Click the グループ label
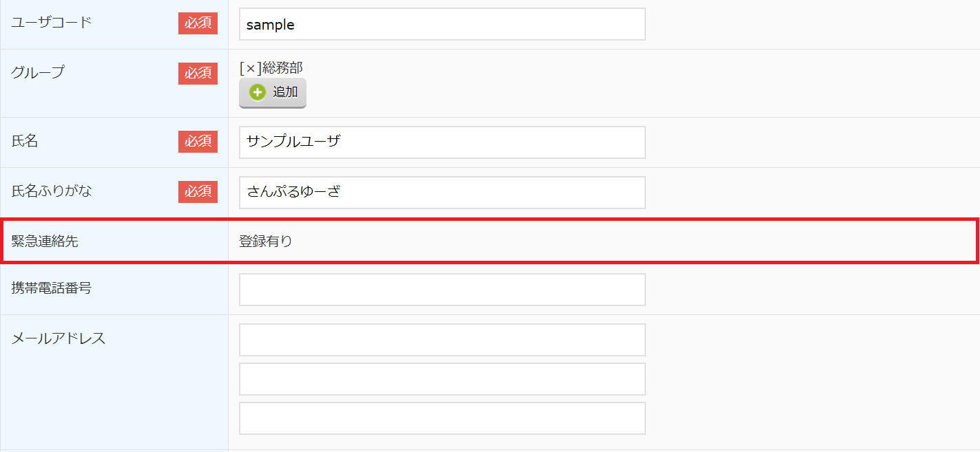The width and height of the screenshot is (980, 452). click(x=38, y=72)
